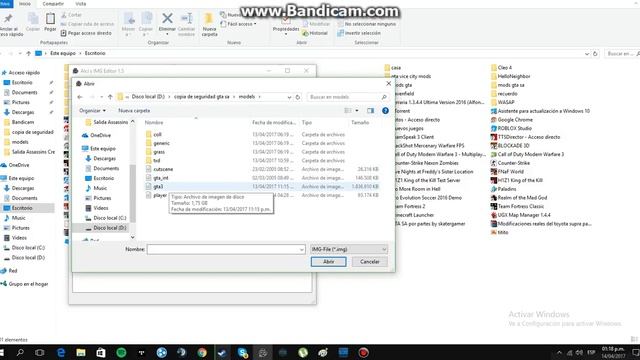Image resolution: width=640 pixels, height=360 pixels.
Task: Click Task View icon in taskbar
Action: 40,353
